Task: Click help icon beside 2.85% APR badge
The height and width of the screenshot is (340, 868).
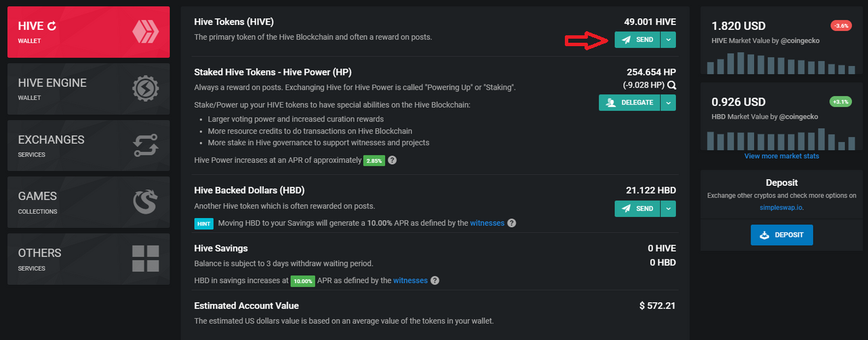Action: pos(392,161)
